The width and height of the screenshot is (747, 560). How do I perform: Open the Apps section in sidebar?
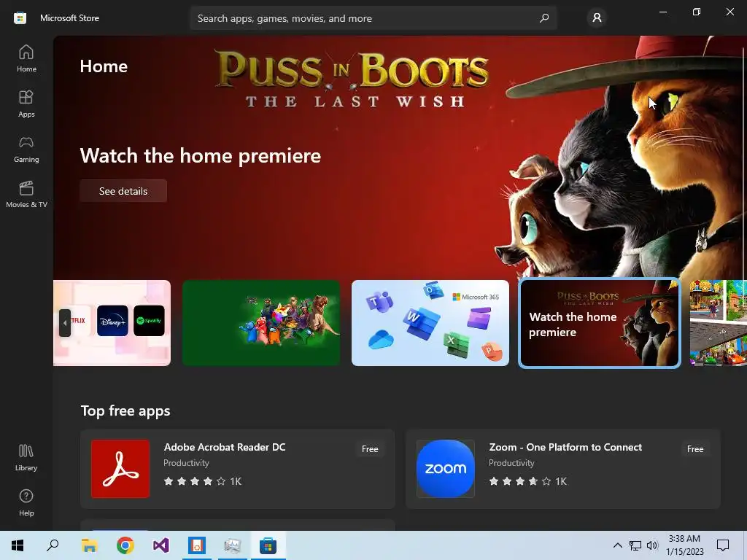[x=26, y=104]
